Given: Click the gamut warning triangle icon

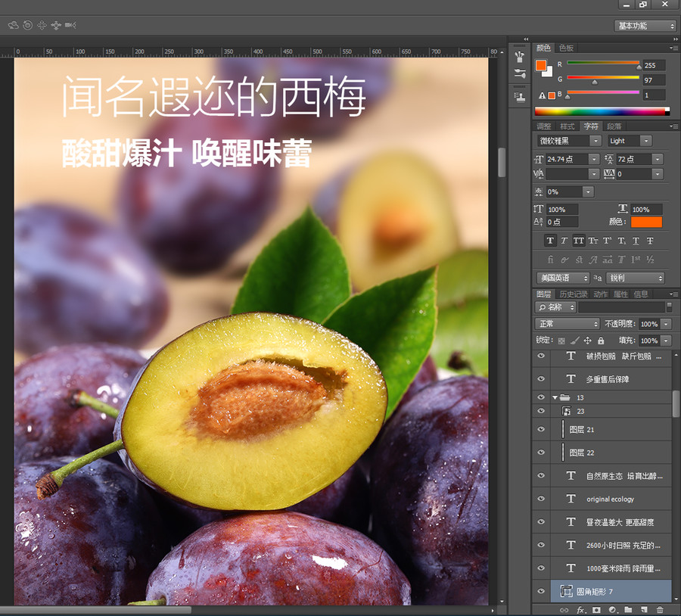Looking at the screenshot, I should (x=542, y=95).
